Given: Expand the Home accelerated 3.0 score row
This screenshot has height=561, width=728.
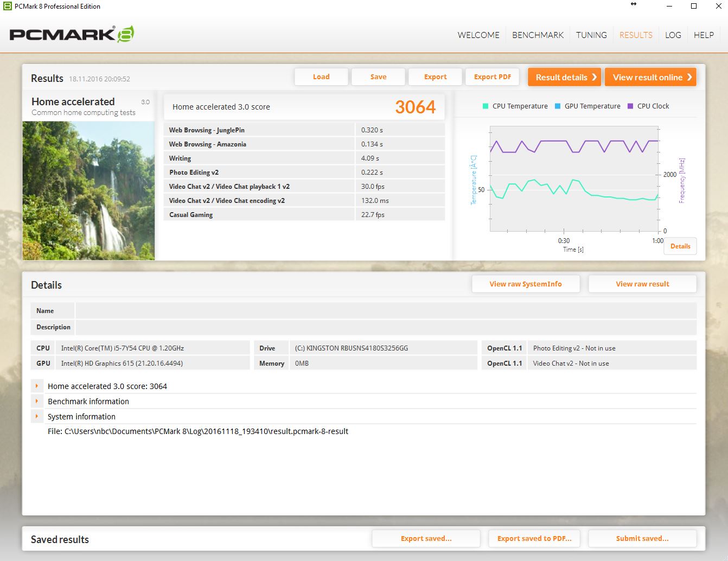Looking at the screenshot, I should (37, 386).
